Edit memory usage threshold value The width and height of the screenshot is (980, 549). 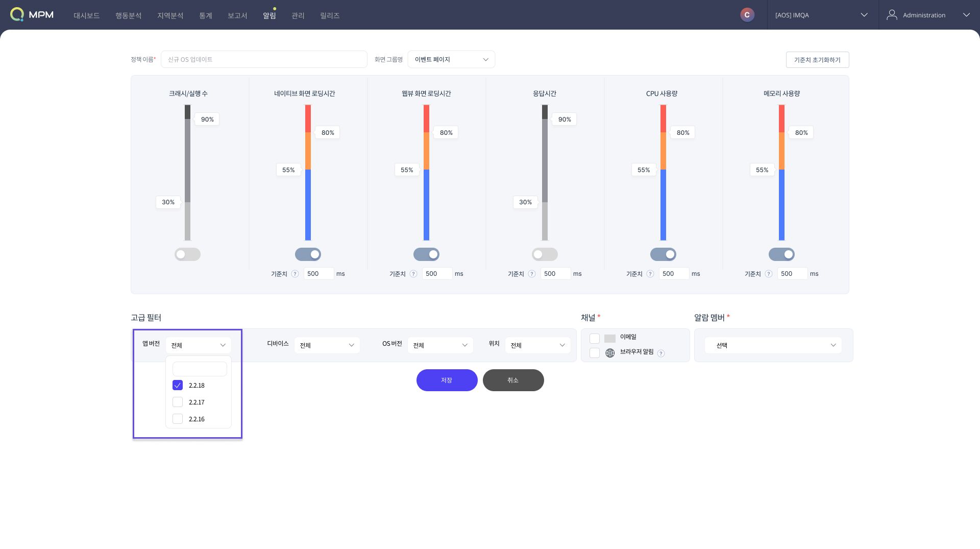pos(792,274)
